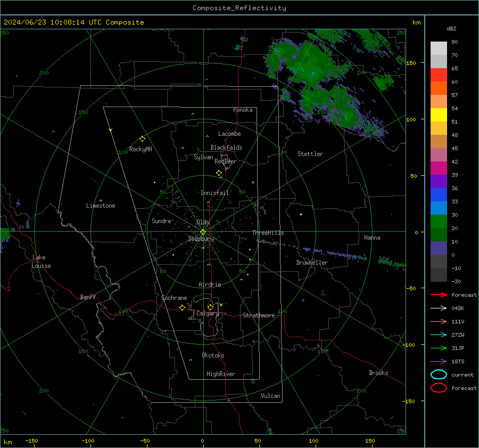Click the 20 dBZ dark green color swatch
The height and width of the screenshot is (448, 479).
click(x=439, y=222)
